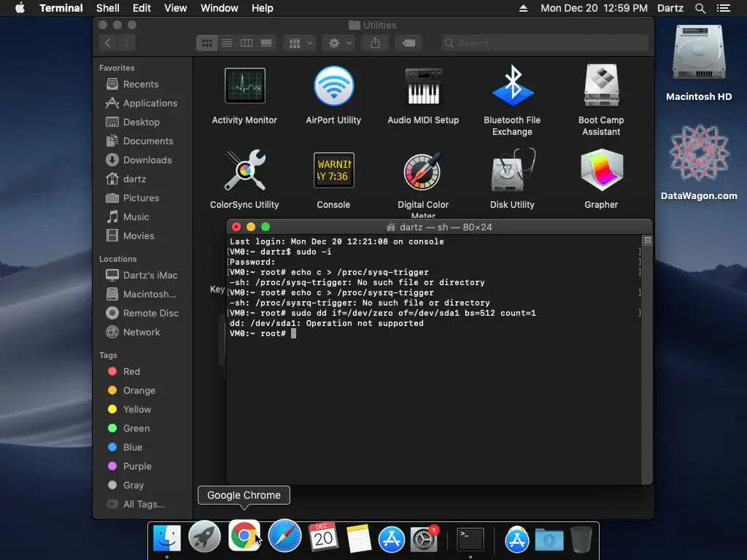Open the Help menu
Image resolution: width=747 pixels, height=560 pixels.
pyautogui.click(x=263, y=8)
